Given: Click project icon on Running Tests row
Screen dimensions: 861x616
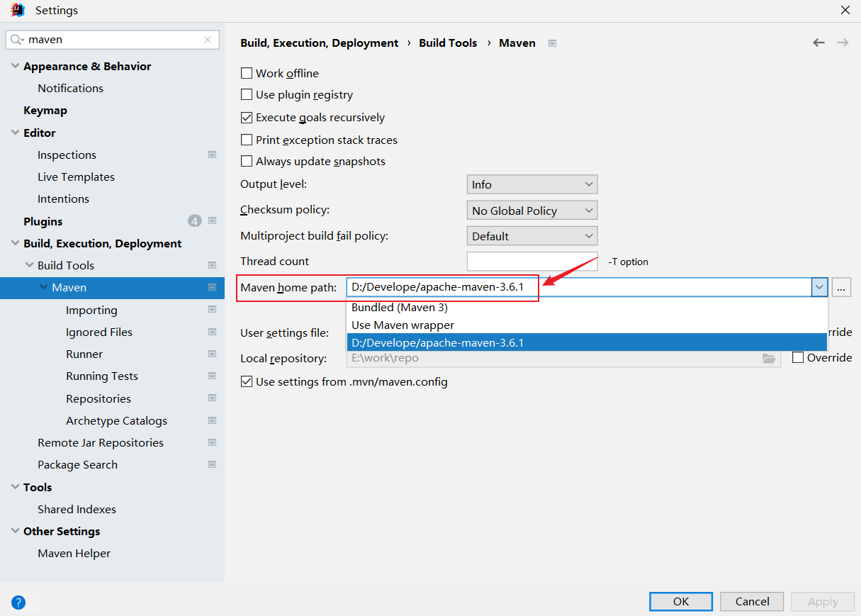Looking at the screenshot, I should click(212, 376).
